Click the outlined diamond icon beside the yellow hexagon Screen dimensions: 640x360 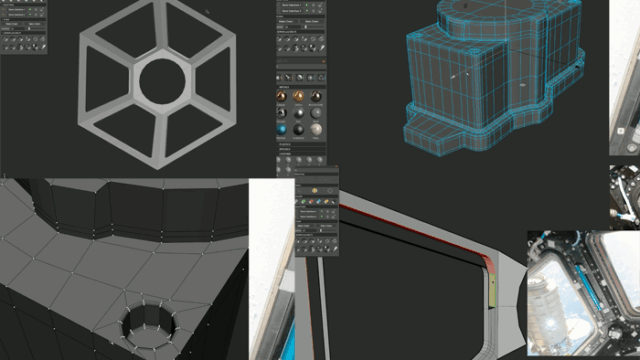pos(330,191)
